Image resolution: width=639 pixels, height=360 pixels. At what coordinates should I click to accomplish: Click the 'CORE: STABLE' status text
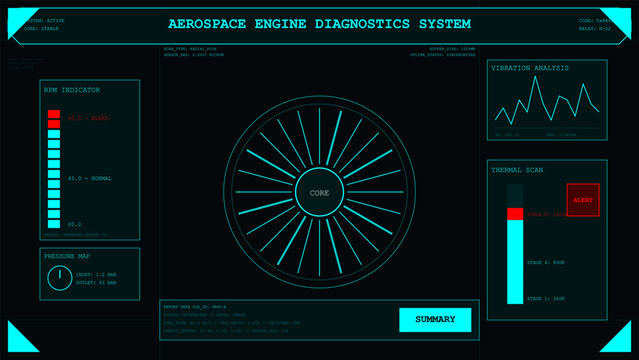click(41, 29)
